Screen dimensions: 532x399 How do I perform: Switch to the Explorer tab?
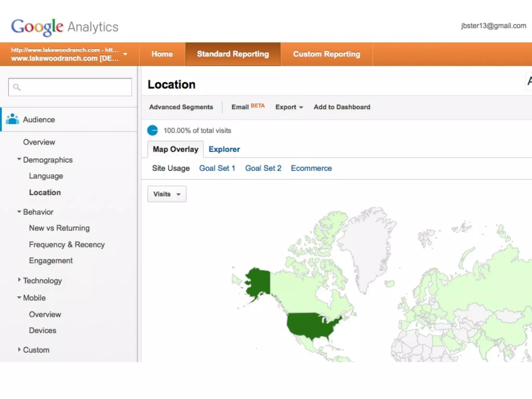(x=224, y=149)
